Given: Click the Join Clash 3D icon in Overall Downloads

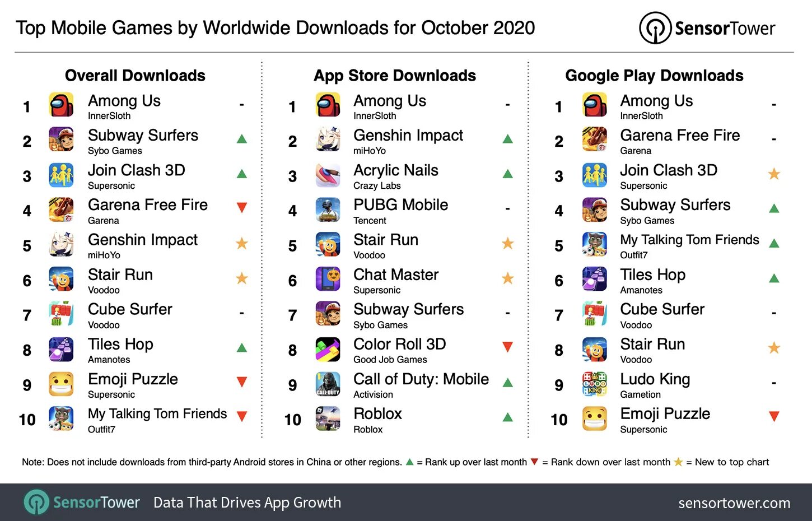Looking at the screenshot, I should pyautogui.click(x=61, y=175).
